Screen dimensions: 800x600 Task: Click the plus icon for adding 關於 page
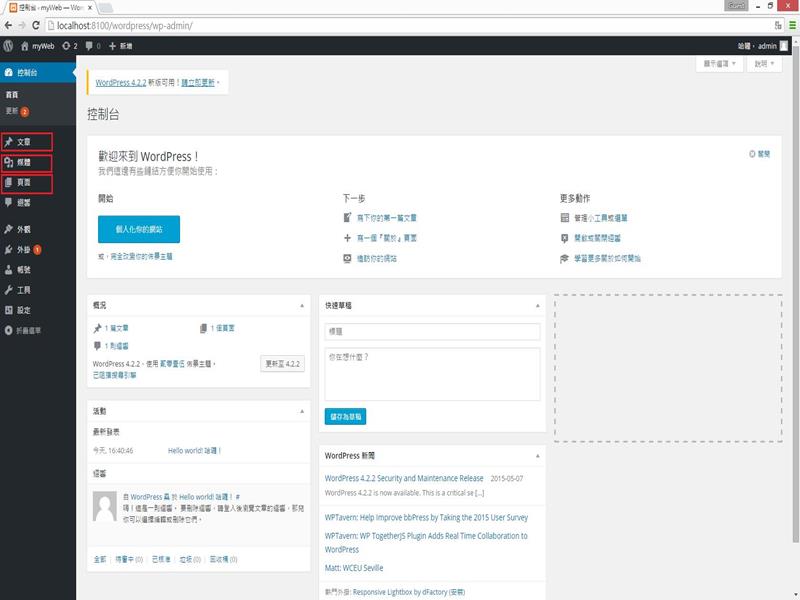click(x=347, y=238)
